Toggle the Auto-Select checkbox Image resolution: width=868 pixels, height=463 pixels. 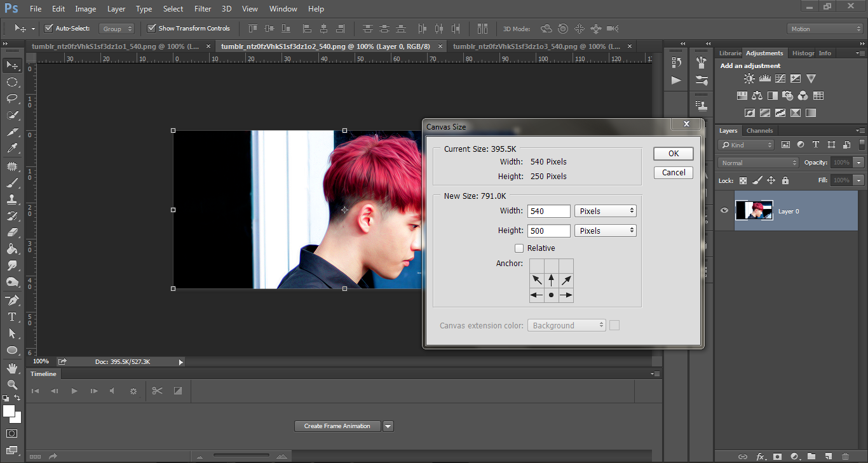coord(48,29)
